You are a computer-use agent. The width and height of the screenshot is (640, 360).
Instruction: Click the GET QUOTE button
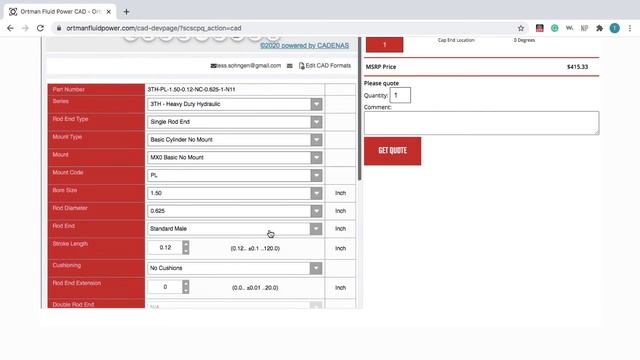pyautogui.click(x=392, y=151)
